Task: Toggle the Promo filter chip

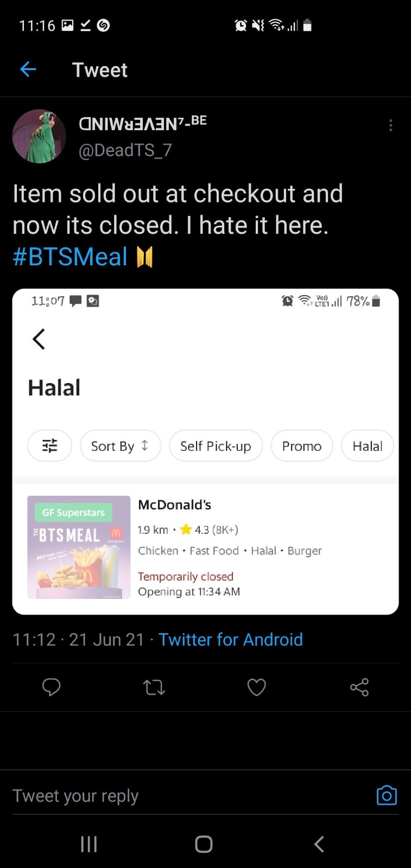Action: (x=301, y=446)
